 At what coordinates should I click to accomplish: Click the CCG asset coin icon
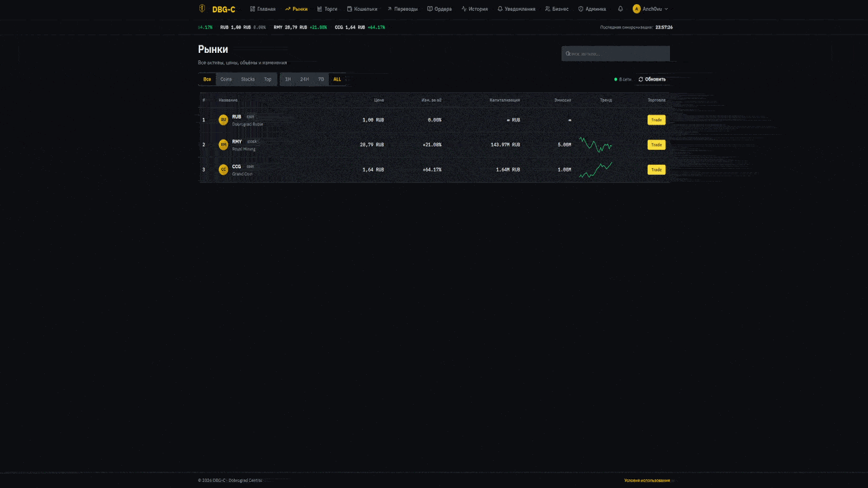point(223,170)
